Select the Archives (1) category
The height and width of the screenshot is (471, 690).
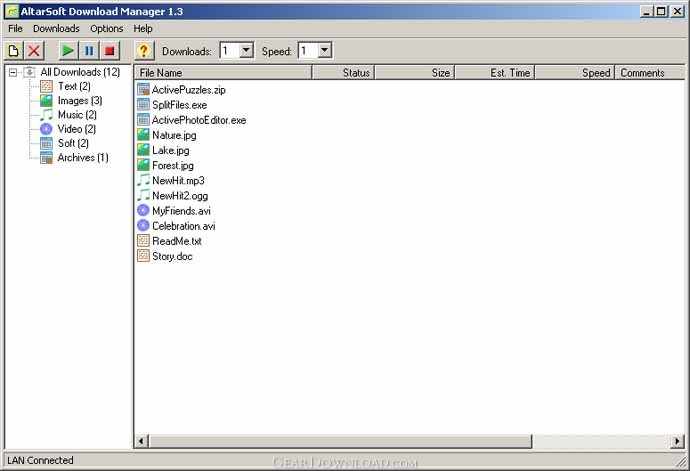pyautogui.click(x=83, y=158)
